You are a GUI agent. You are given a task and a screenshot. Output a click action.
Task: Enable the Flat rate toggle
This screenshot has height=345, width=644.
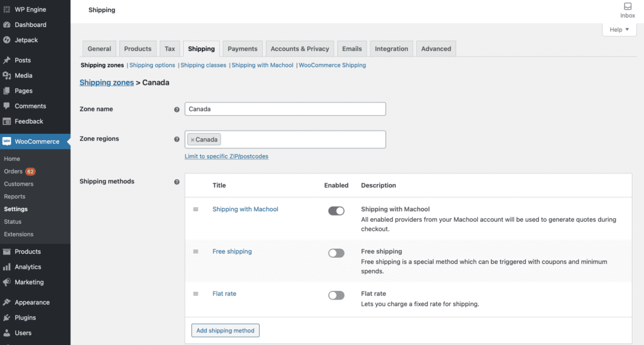point(336,295)
